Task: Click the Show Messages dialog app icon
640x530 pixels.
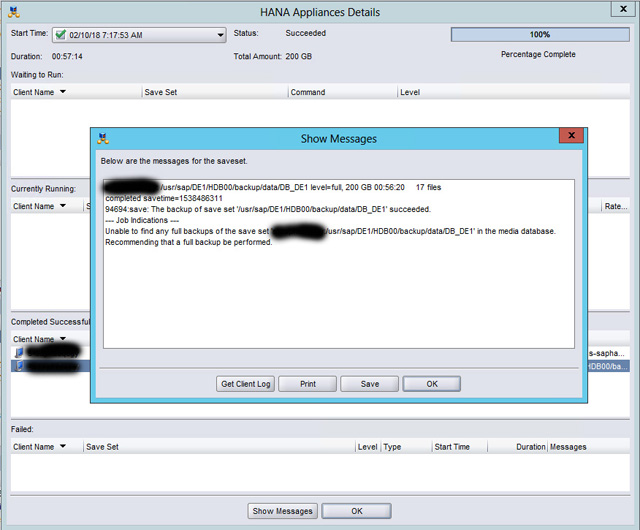Action: pos(103,138)
